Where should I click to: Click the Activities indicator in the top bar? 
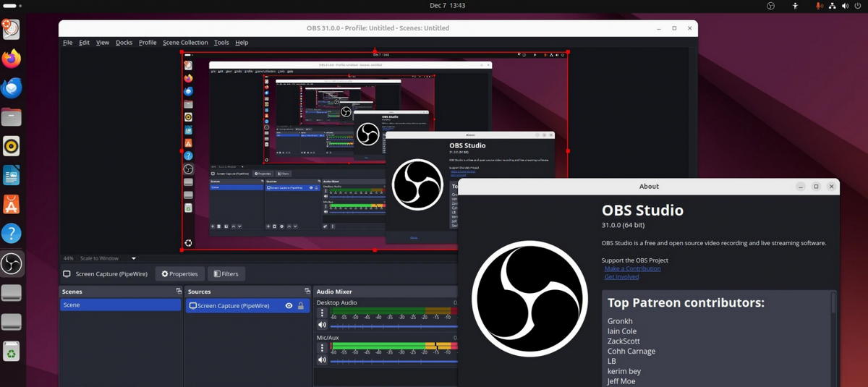(x=12, y=5)
